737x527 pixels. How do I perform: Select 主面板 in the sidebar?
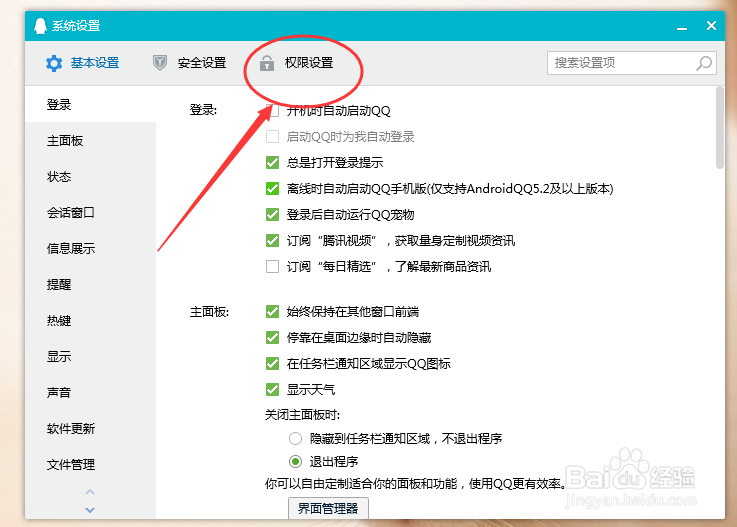90,141
